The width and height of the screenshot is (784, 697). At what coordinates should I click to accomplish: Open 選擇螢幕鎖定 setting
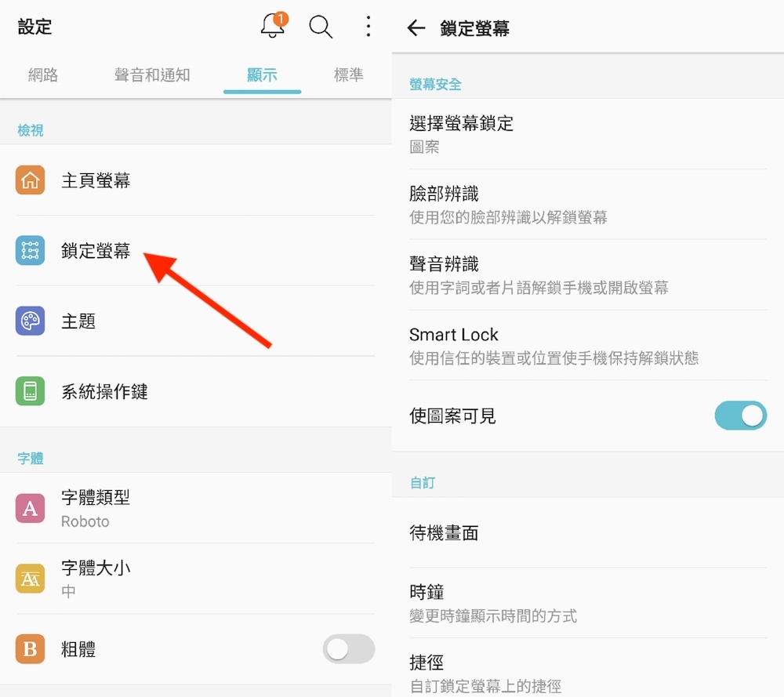pos(588,134)
